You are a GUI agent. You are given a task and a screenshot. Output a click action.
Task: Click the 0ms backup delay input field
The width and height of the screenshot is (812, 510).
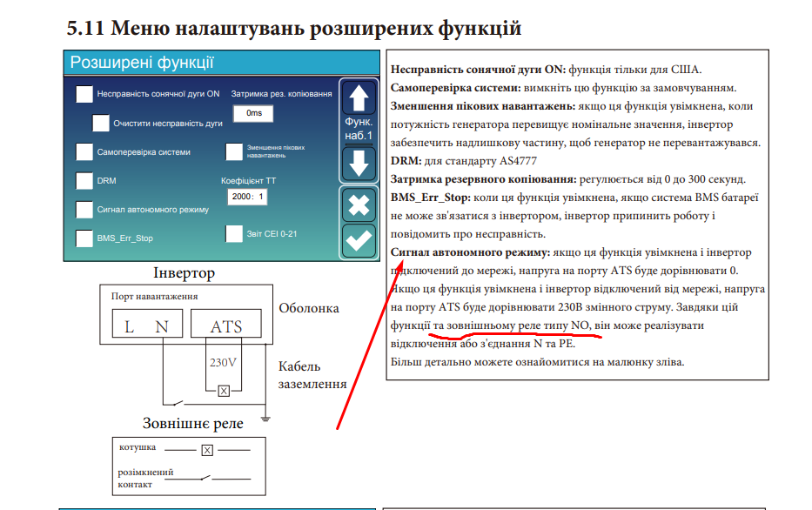[x=253, y=113]
